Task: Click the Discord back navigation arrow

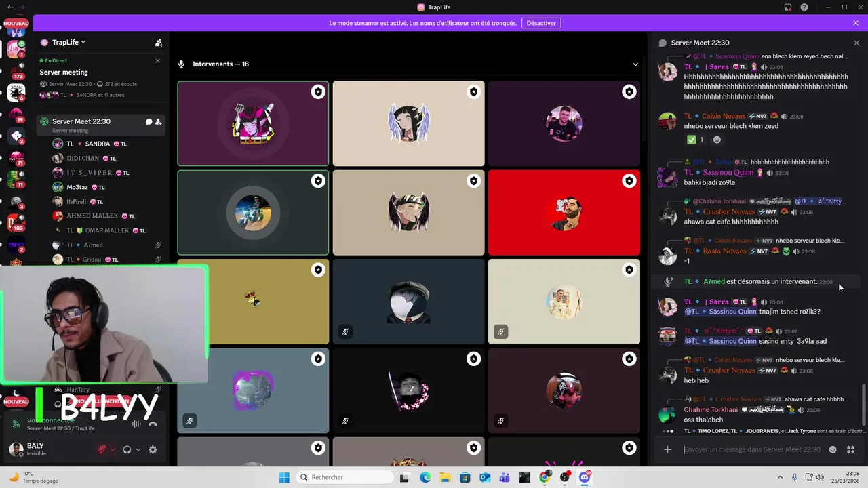Action: pyautogui.click(x=10, y=7)
